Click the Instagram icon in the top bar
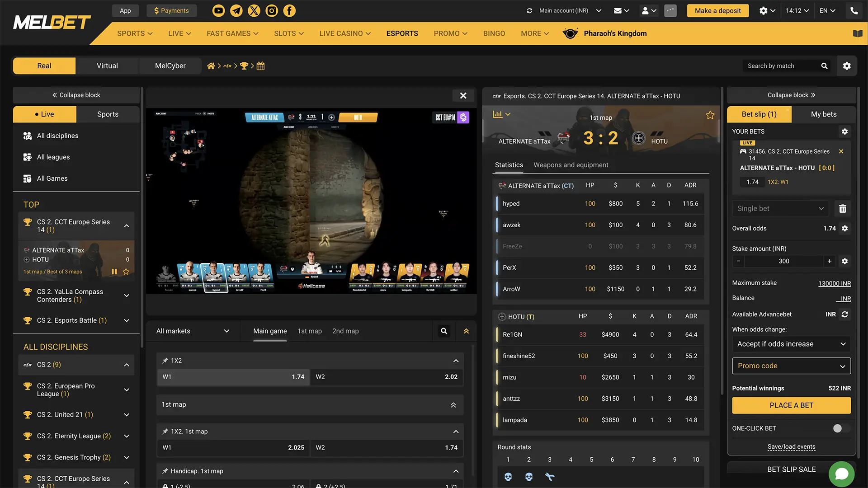 (x=272, y=10)
